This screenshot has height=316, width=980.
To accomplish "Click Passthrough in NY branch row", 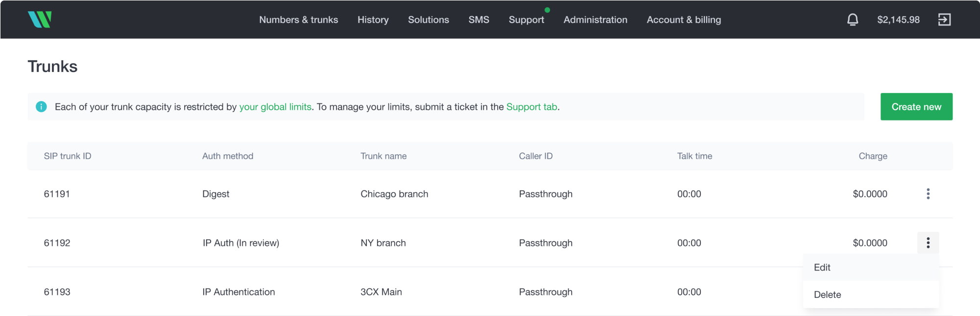I will point(546,243).
